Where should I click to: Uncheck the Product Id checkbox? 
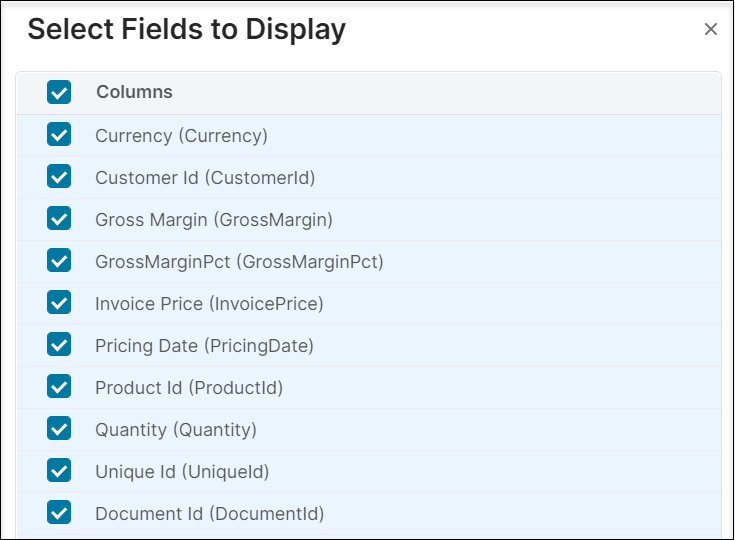pos(59,387)
